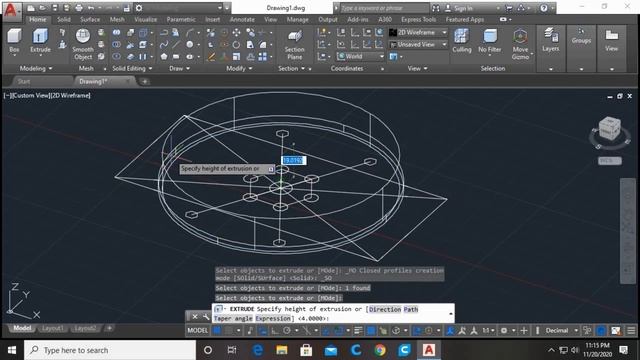Open the Unsaved View dropdown

418,44
